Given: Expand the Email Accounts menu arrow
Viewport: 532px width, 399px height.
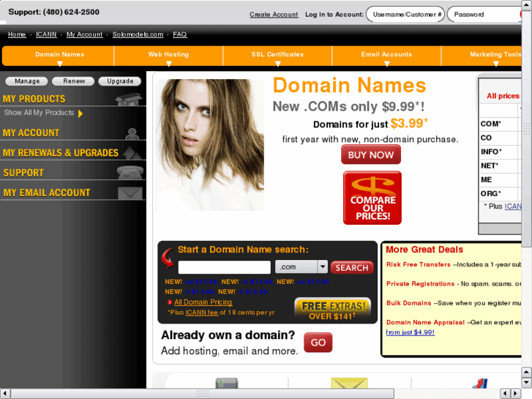Looking at the screenshot, I should (x=387, y=63).
